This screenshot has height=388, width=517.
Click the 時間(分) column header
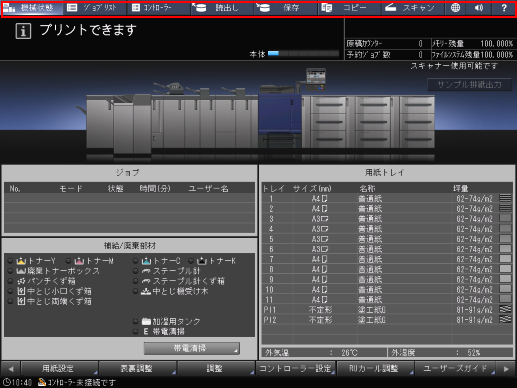coord(155,189)
